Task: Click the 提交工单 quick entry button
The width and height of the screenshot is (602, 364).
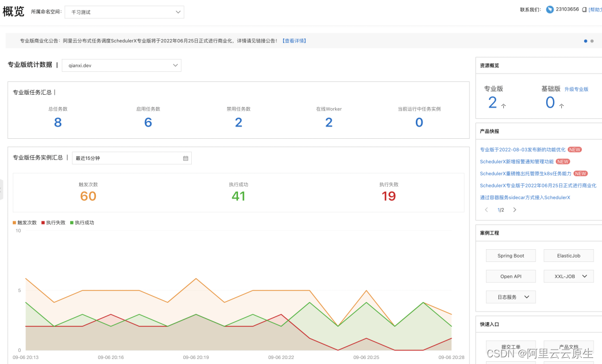Action: (x=511, y=347)
